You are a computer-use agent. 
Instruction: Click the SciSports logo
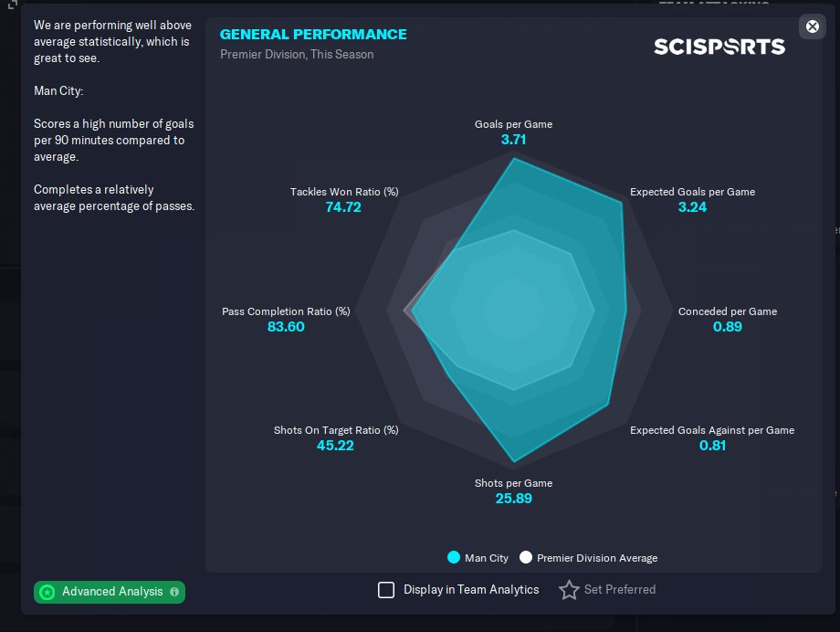(719, 46)
